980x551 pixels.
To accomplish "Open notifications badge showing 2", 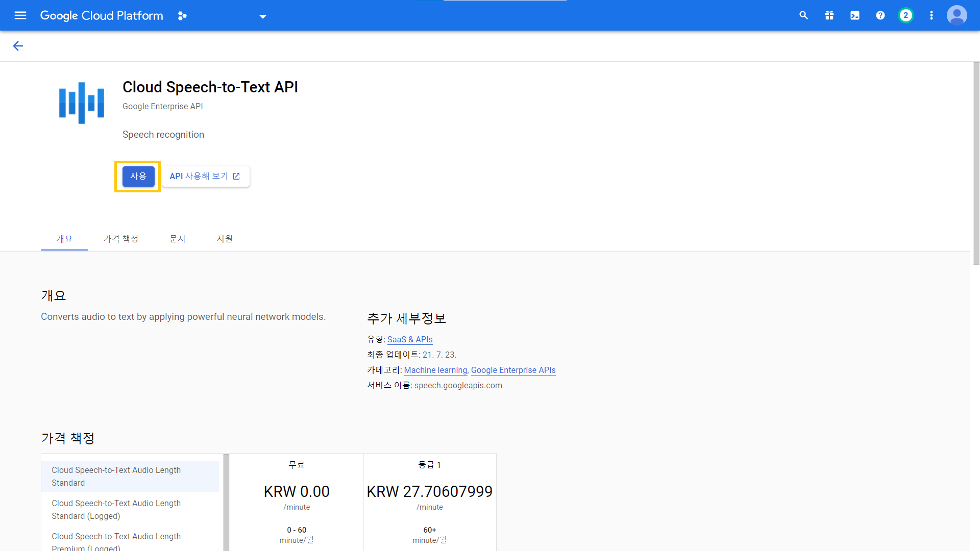I will pos(905,15).
